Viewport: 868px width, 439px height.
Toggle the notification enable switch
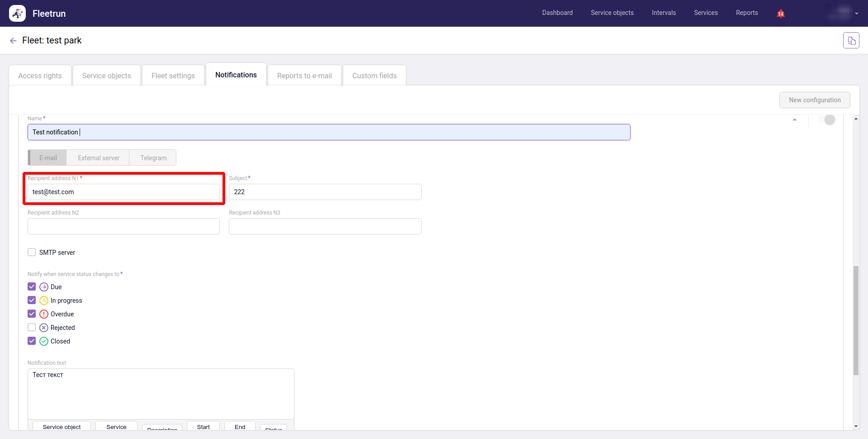click(x=827, y=120)
